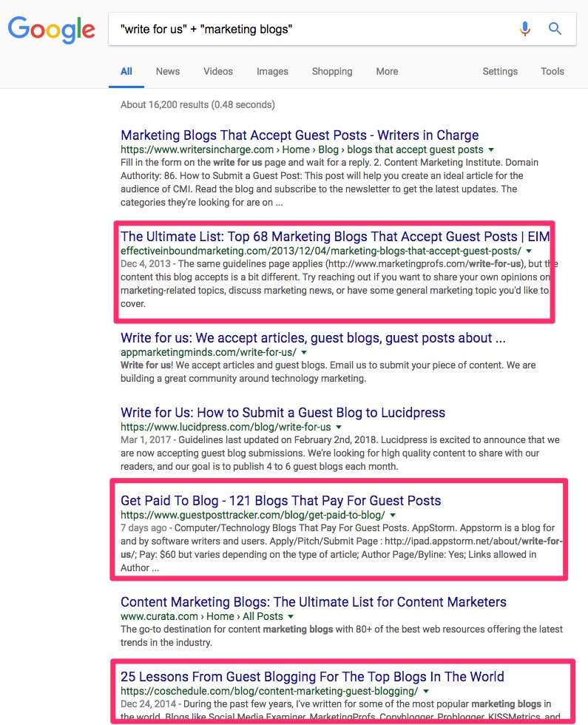Expand dropdown arrow next to writersincharge.com URL
Screen dimensions: 588x725
(x=491, y=149)
